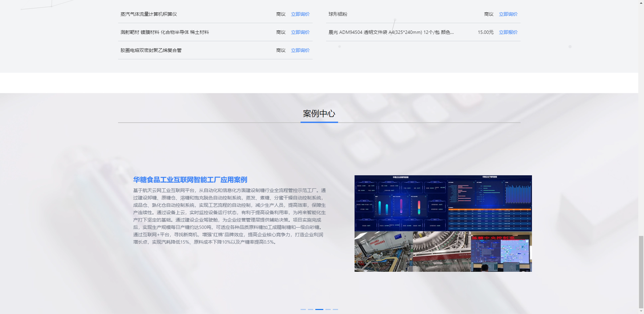
Task: Select the 案例中心 section tab
Action: coord(319,114)
